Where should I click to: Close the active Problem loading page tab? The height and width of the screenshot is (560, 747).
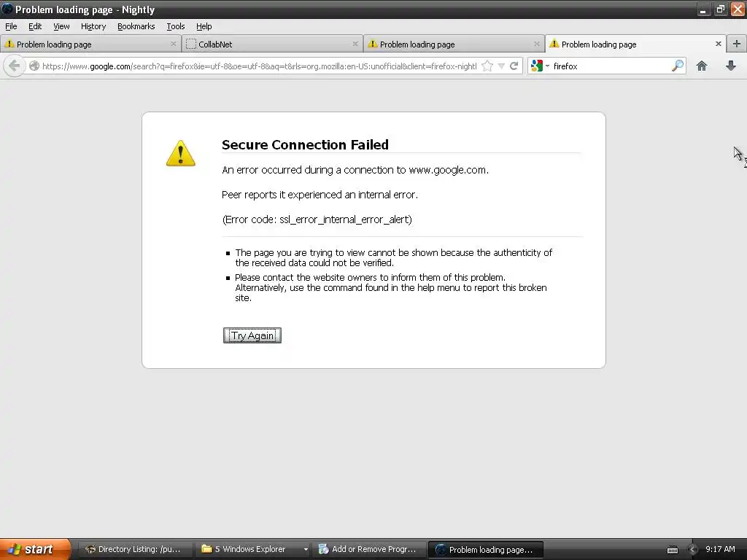pos(718,44)
